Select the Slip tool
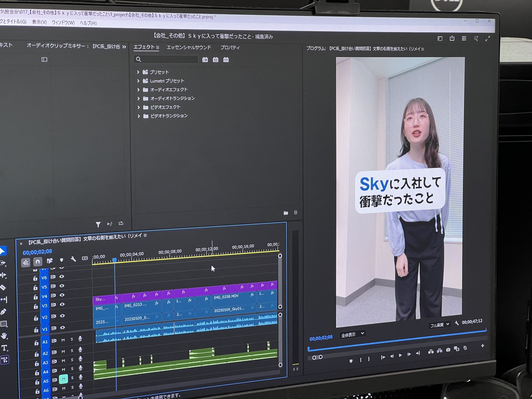The height and width of the screenshot is (399, 532). (x=4, y=299)
